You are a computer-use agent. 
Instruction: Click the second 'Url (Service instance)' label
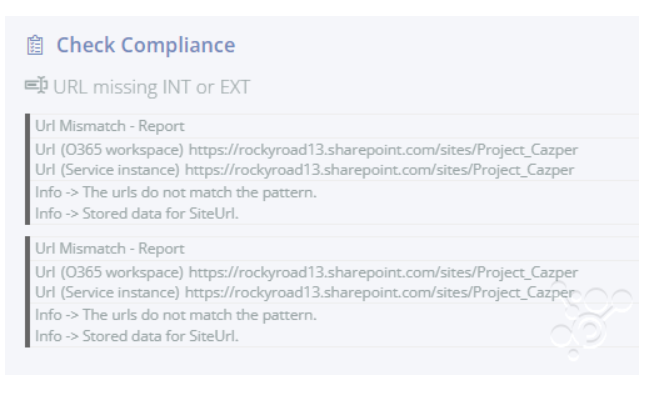pyautogui.click(x=107, y=292)
